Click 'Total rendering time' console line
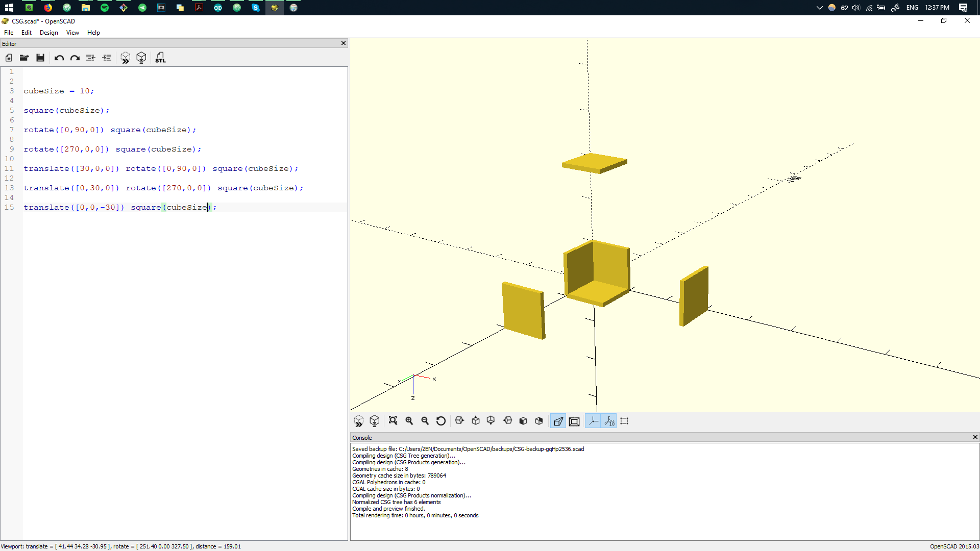The width and height of the screenshot is (980, 551). [415, 515]
